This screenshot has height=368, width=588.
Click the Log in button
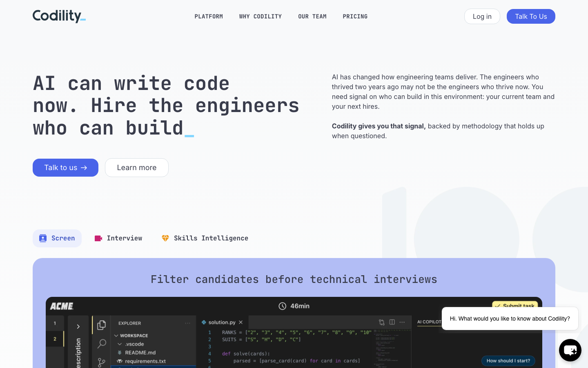[x=482, y=16]
